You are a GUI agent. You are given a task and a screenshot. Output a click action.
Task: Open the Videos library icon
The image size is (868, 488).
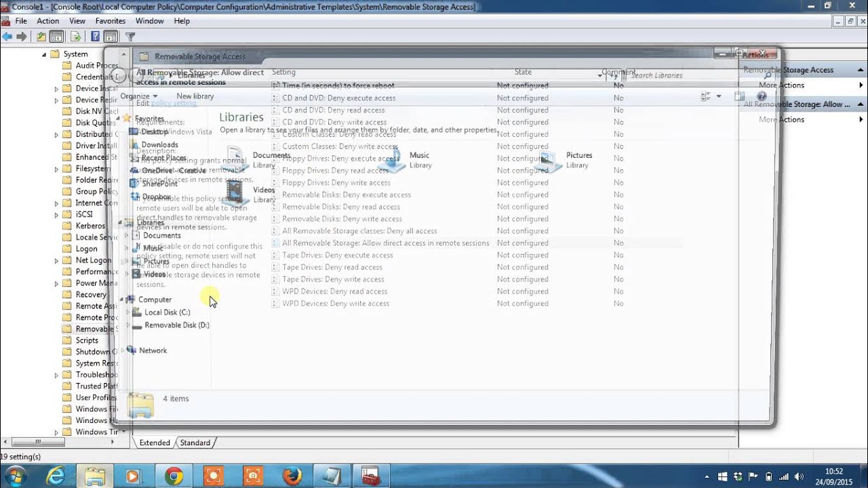tap(235, 194)
